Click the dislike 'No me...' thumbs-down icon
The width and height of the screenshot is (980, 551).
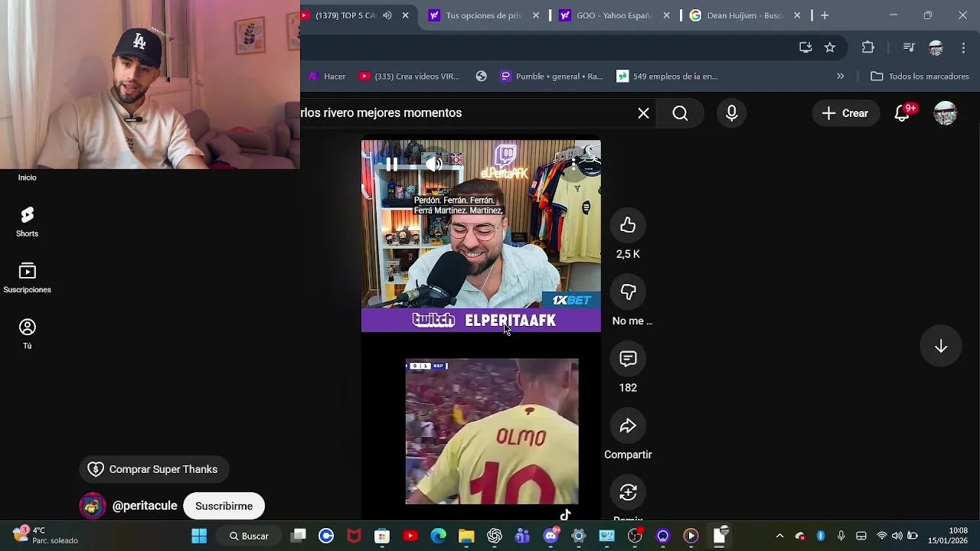click(x=628, y=292)
